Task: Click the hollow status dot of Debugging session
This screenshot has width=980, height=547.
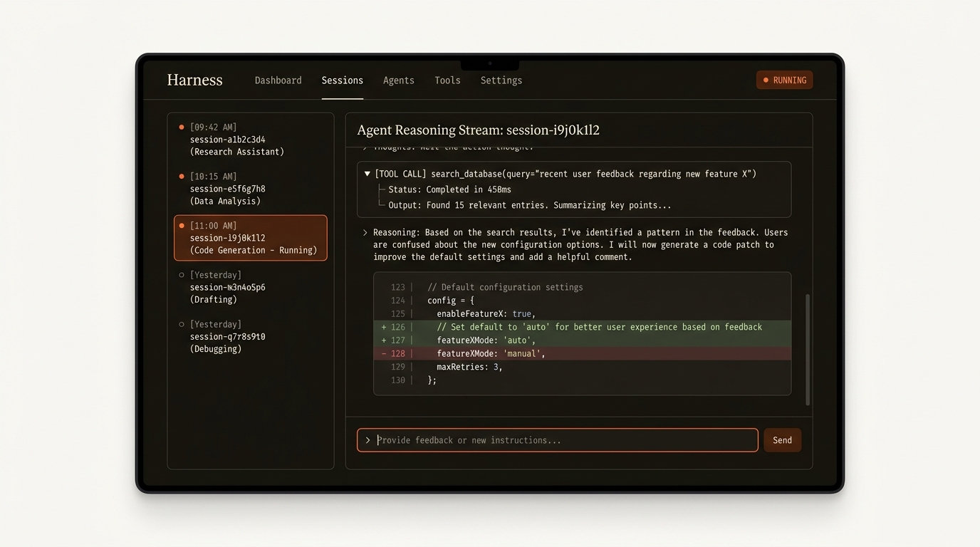Action: tap(182, 324)
